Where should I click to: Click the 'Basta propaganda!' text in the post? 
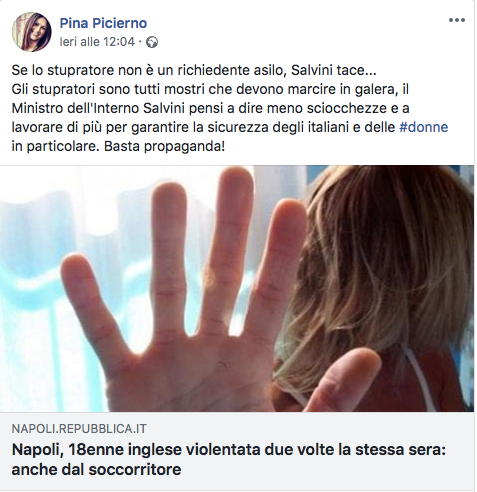click(165, 146)
